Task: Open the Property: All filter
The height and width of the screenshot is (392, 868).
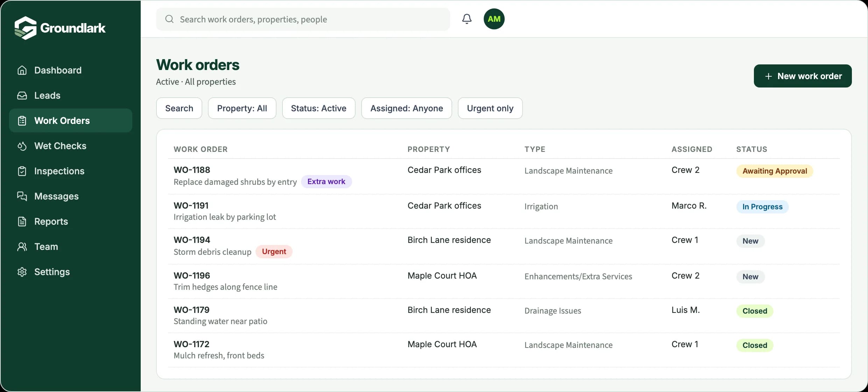Action: click(242, 108)
